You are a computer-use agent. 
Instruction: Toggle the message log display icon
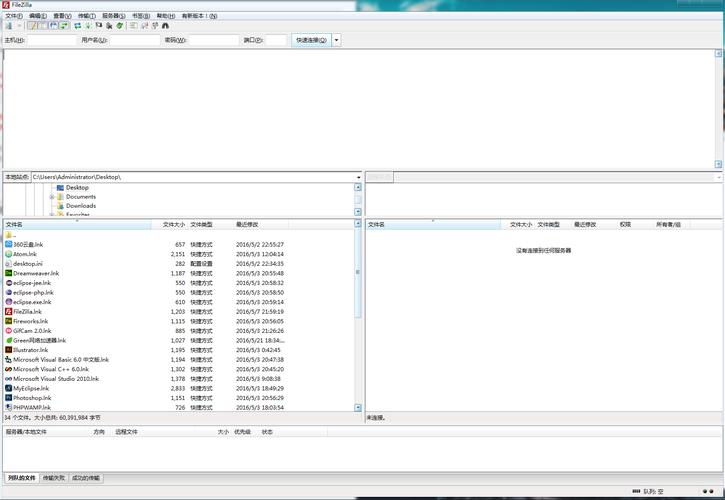[31, 26]
